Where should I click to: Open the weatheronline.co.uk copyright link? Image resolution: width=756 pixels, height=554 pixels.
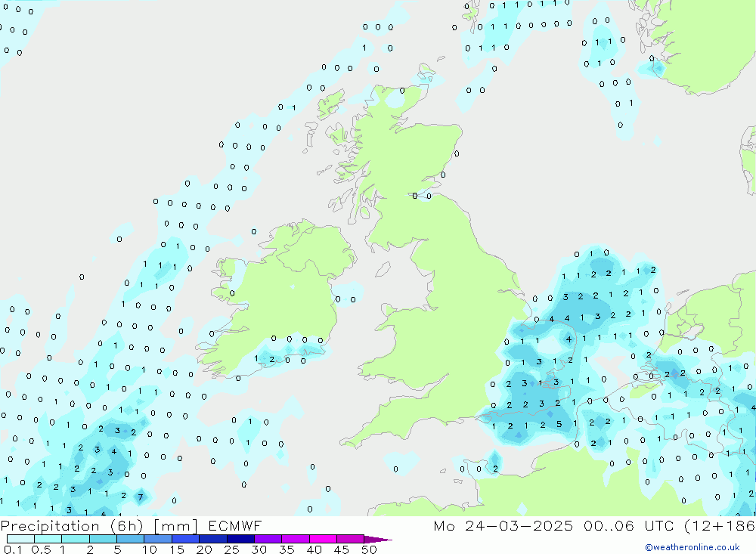[x=692, y=547]
